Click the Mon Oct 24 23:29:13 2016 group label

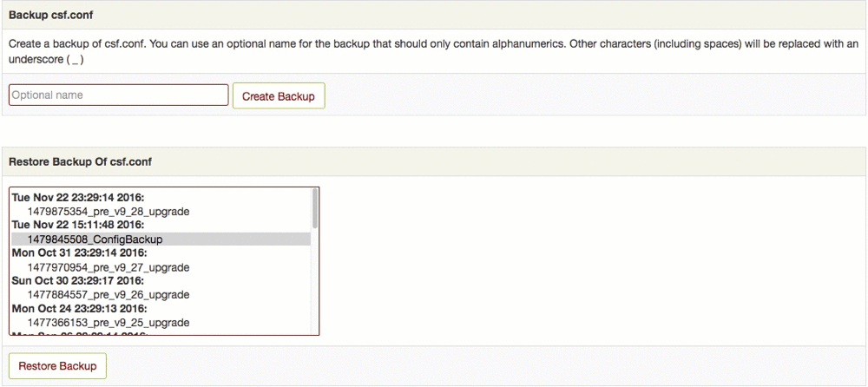pyautogui.click(x=78, y=309)
